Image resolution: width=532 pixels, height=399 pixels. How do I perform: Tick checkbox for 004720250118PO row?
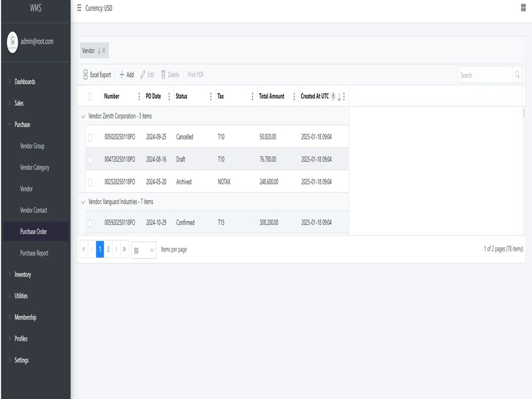coord(90,160)
